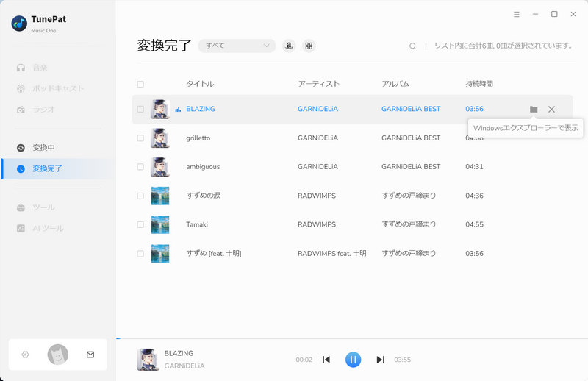This screenshot has width=588, height=381.
Task: Select the 変換完了 sidebar item
Action: [x=58, y=169]
